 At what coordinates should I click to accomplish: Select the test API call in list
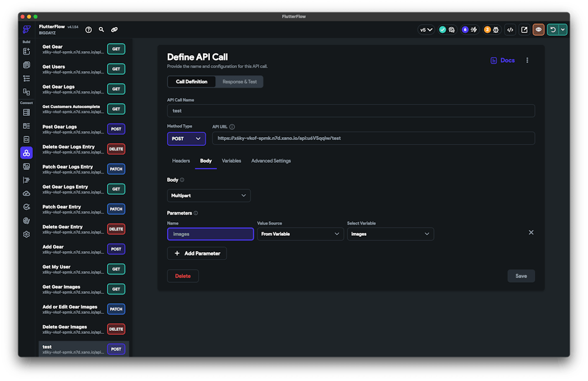click(x=83, y=349)
